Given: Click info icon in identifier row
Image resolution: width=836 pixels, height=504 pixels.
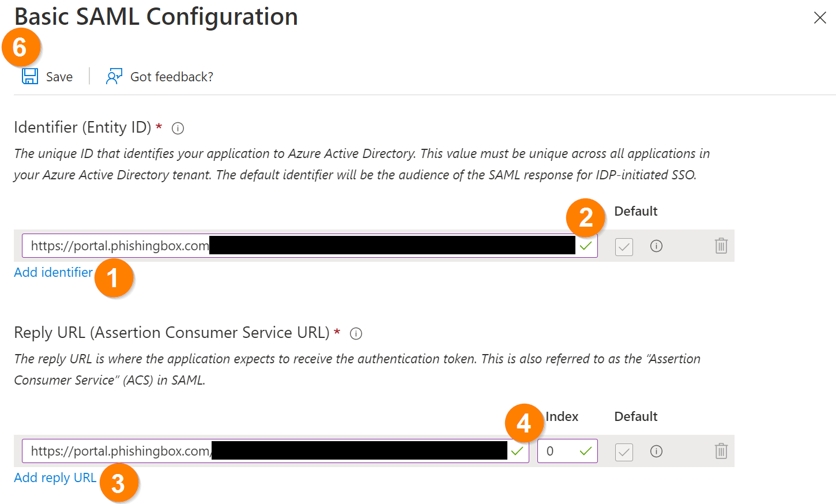Looking at the screenshot, I should 656,246.
